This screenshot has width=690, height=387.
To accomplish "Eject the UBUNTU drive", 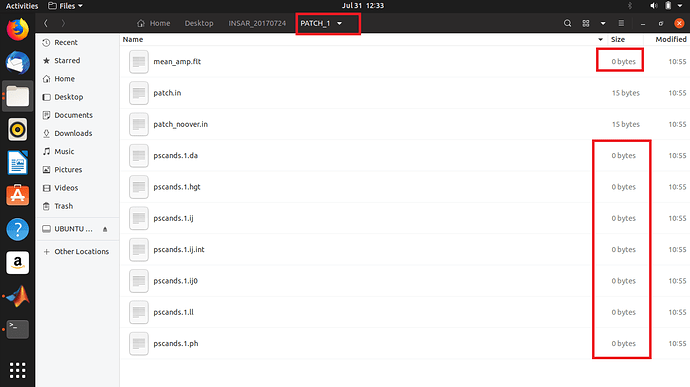I will (x=105, y=229).
